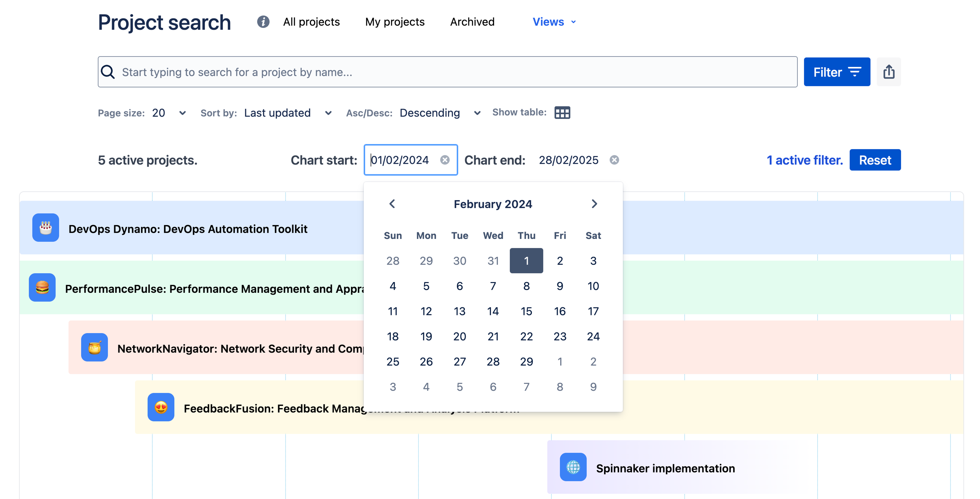980x499 pixels.
Task: Clear the Chart start date value
Action: (x=445, y=160)
